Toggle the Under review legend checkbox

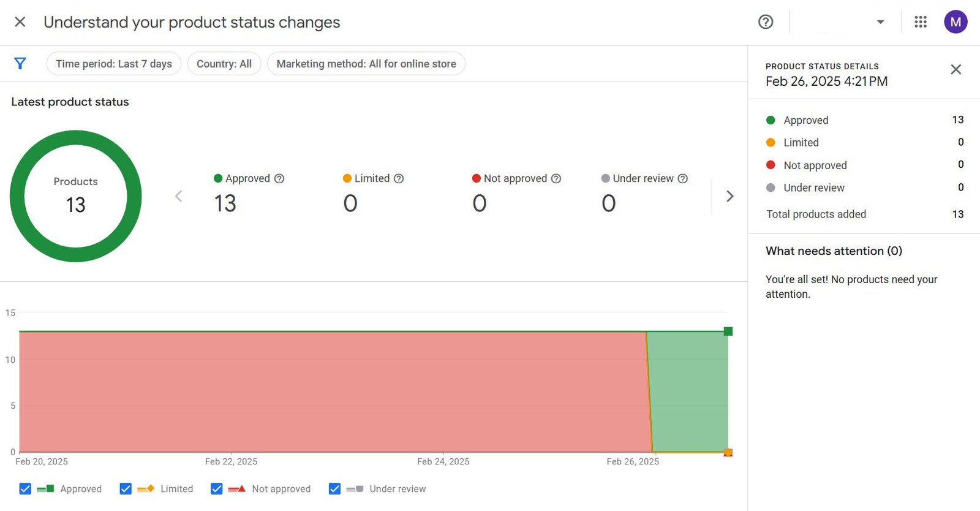[334, 489]
